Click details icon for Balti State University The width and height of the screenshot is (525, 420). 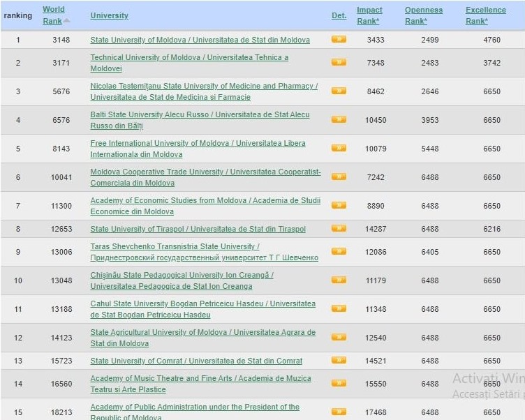(x=339, y=119)
